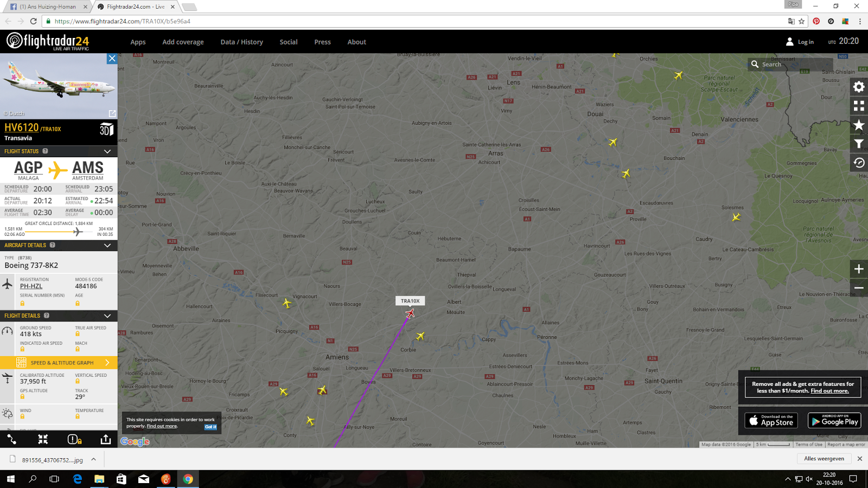Viewport: 868px width, 488px height.
Task: Expand the Speed & Altitude Graph
Action: [59, 363]
